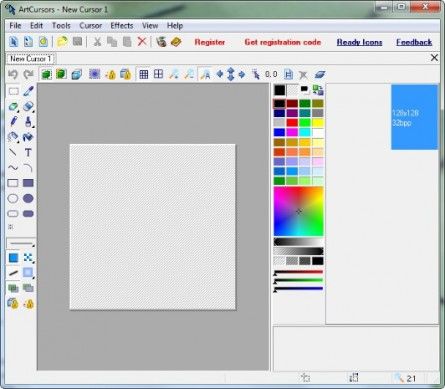Select the outlined ellipse tool
445x389 pixels.
(13, 198)
